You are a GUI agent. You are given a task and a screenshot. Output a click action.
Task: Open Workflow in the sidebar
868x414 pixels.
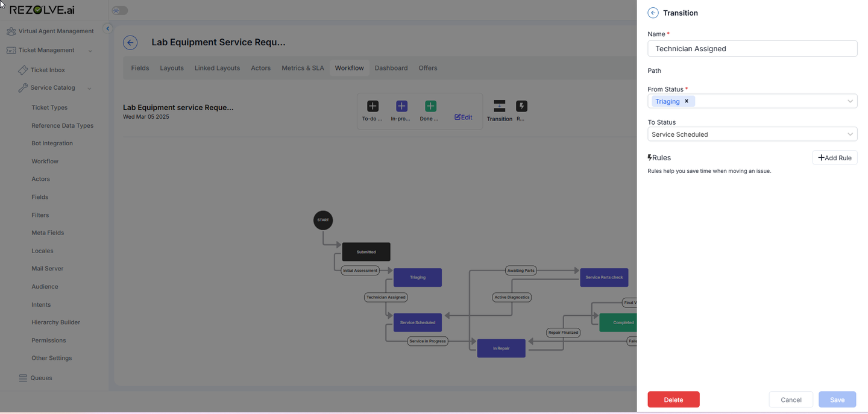[45, 162]
